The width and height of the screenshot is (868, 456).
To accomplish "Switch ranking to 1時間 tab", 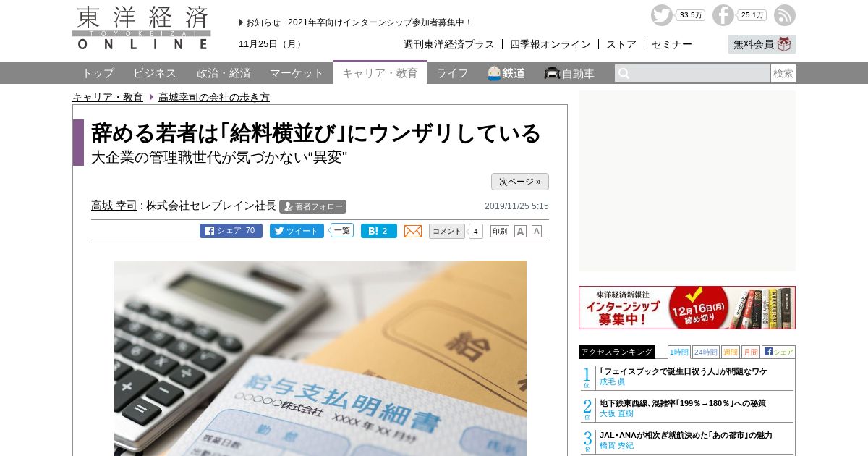I will 679,352.
